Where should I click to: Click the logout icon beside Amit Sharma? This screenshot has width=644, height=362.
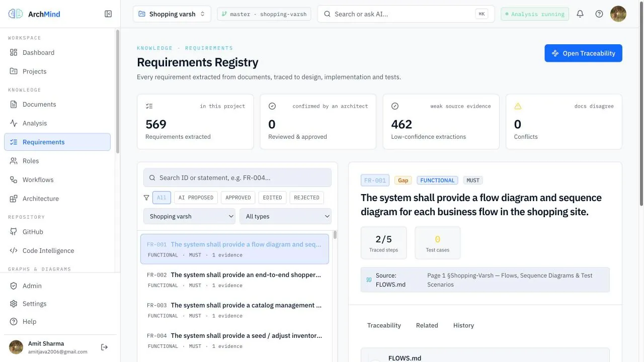tap(104, 347)
